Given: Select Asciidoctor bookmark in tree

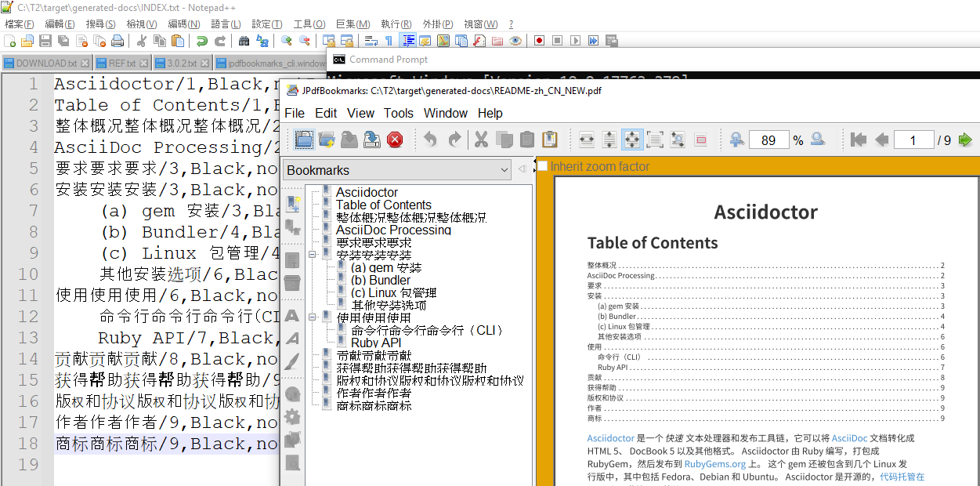Looking at the screenshot, I should click(367, 192).
